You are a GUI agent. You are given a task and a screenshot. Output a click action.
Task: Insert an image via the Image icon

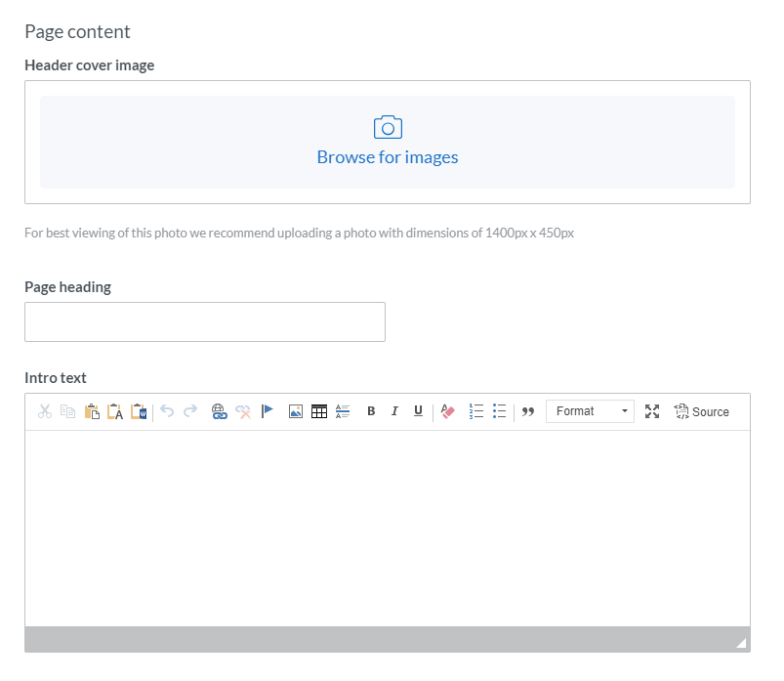[x=296, y=411]
